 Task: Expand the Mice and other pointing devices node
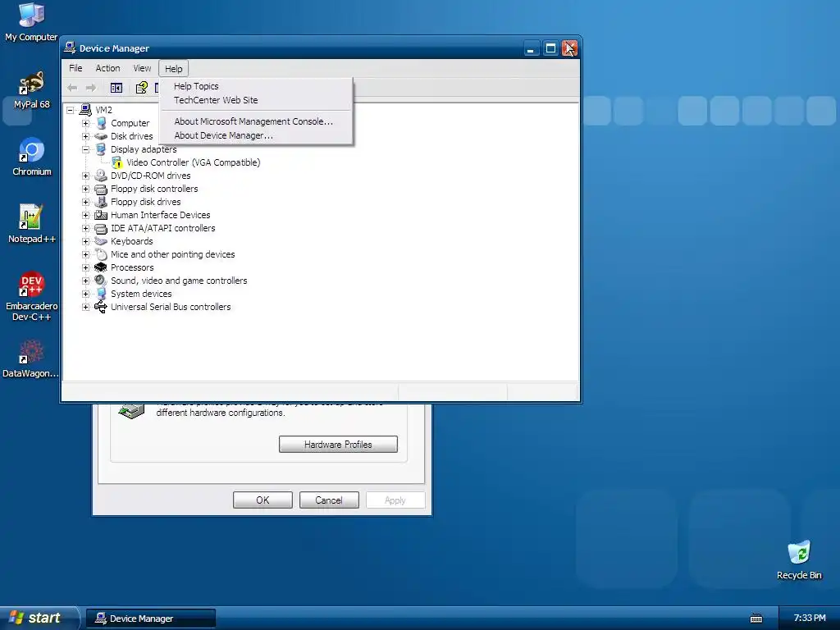click(x=85, y=254)
